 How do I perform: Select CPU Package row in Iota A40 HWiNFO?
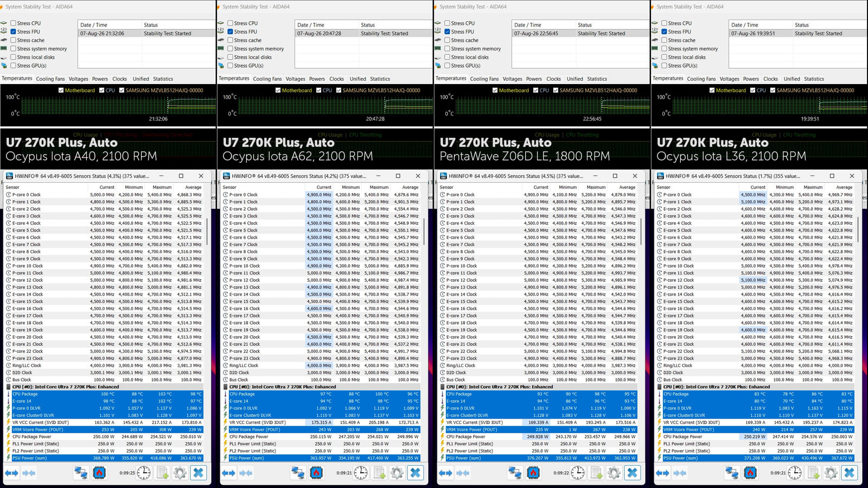[104, 394]
